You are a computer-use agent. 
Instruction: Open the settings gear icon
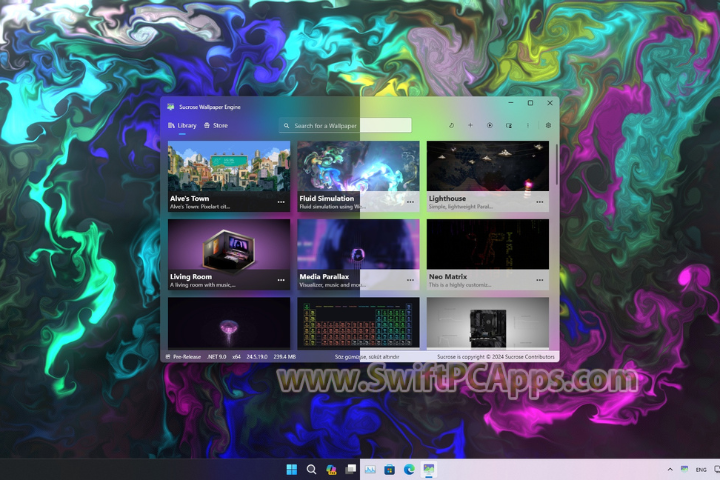point(548,125)
